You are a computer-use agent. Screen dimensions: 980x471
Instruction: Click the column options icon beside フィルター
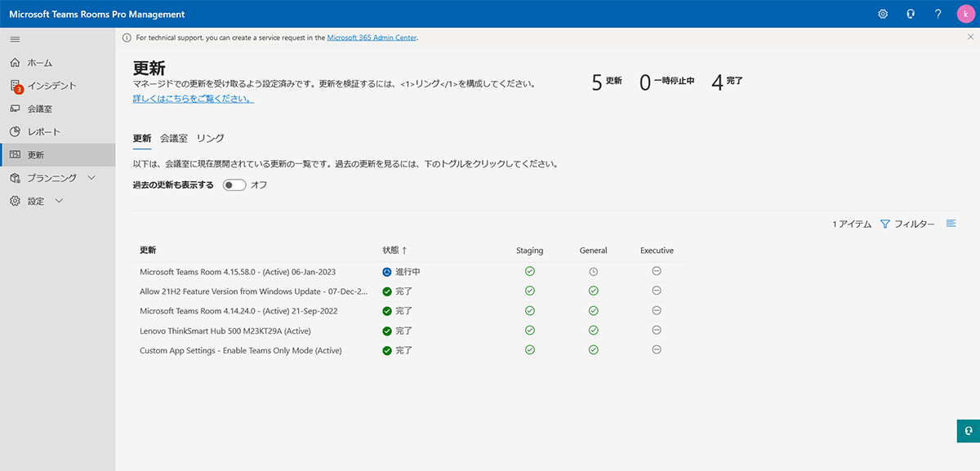pos(950,223)
